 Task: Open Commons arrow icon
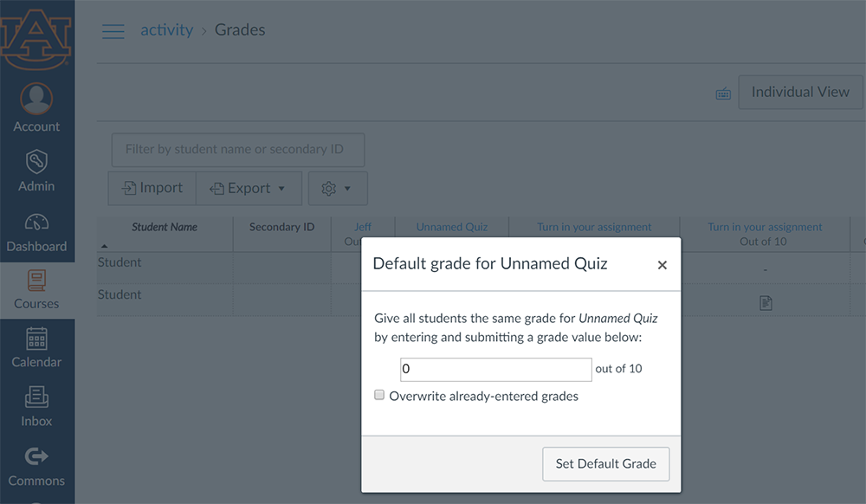[36, 456]
